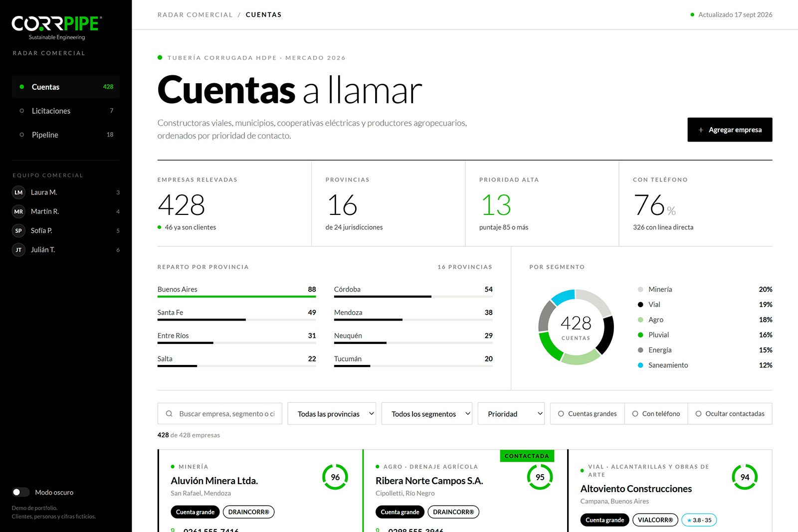Click the Buscar empresa search field
Image resolution: width=798 pixels, height=532 pixels.
click(x=220, y=414)
